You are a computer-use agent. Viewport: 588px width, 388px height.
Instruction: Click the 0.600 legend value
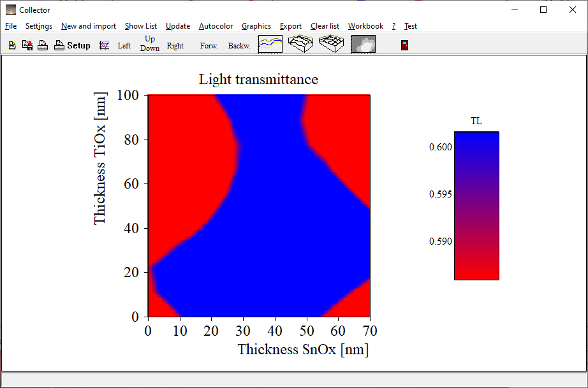point(441,147)
